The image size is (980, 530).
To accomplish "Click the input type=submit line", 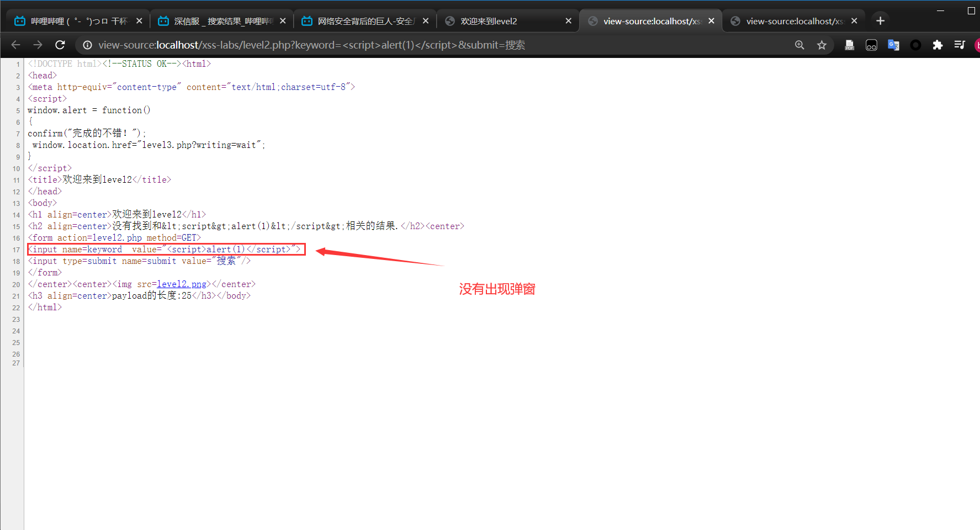I will (x=139, y=261).
